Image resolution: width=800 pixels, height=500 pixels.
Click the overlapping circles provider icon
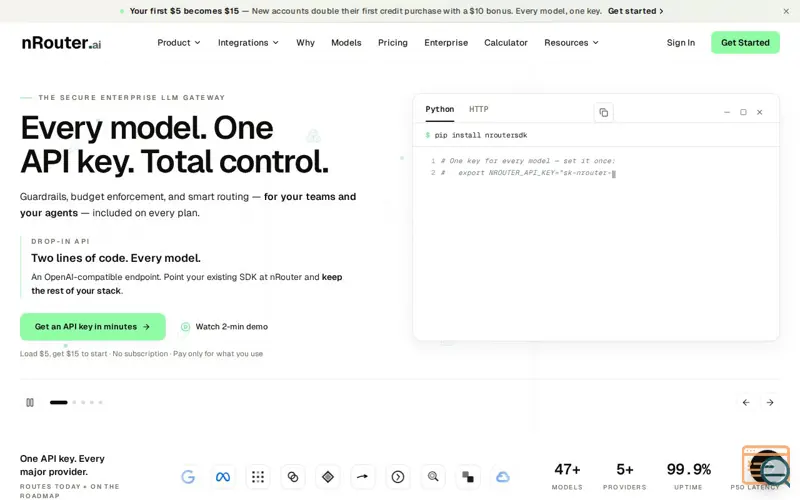(293, 477)
